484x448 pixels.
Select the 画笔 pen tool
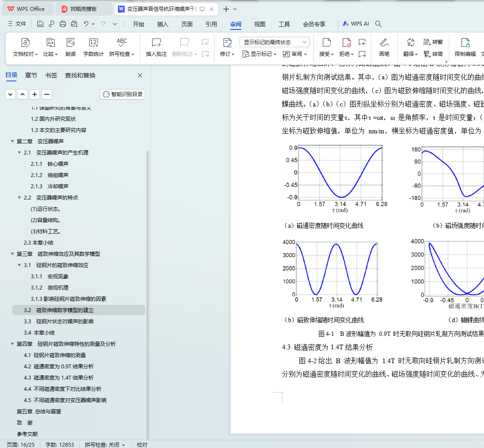point(384,47)
